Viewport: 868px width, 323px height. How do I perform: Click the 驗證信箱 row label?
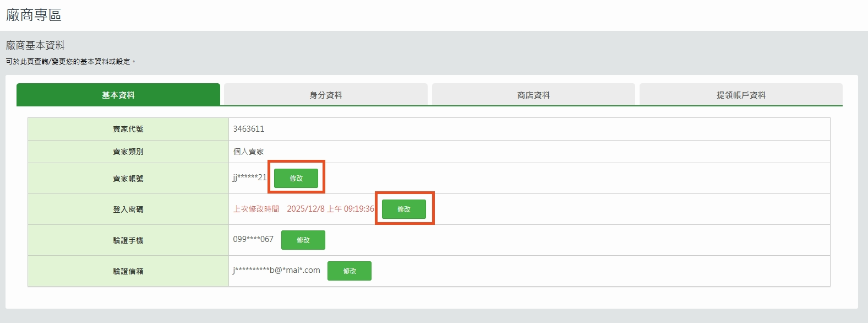tap(128, 271)
